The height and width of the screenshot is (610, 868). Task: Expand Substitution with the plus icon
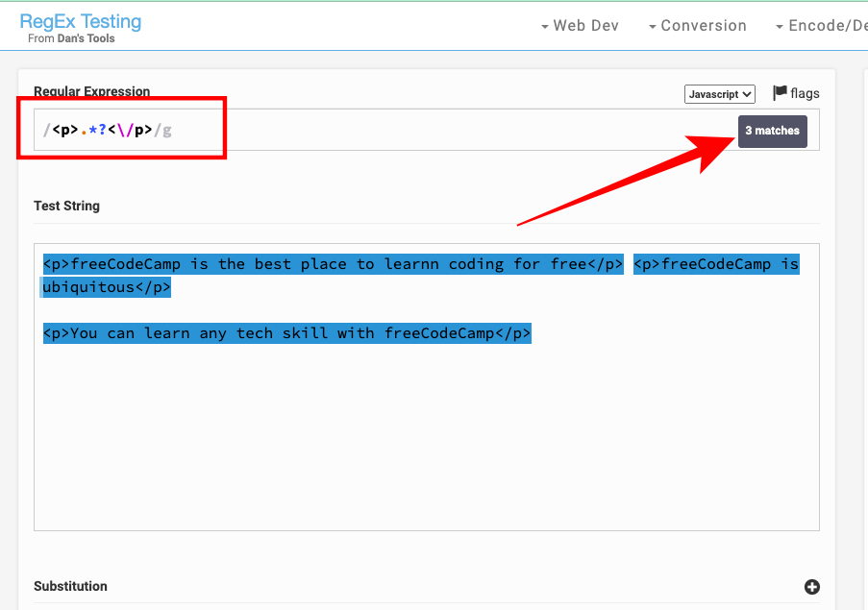point(811,587)
